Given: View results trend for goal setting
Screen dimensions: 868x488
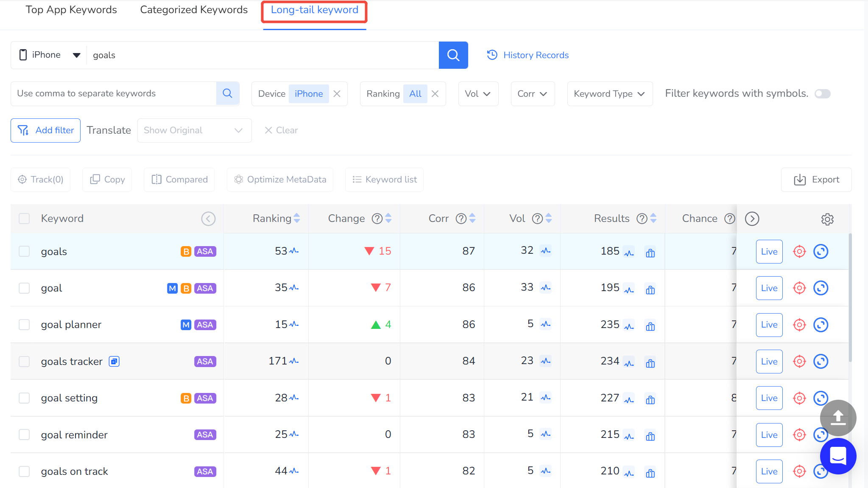Looking at the screenshot, I should pyautogui.click(x=629, y=400).
